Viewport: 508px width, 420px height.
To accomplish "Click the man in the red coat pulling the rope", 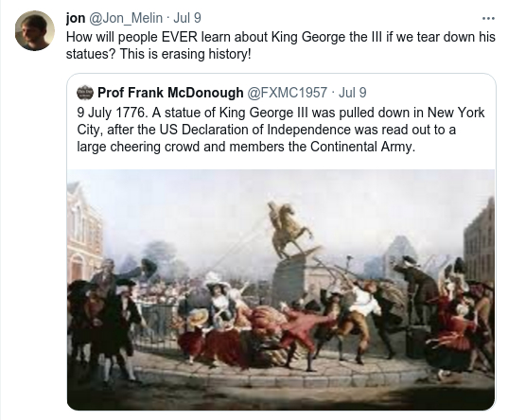I will 302,336.
